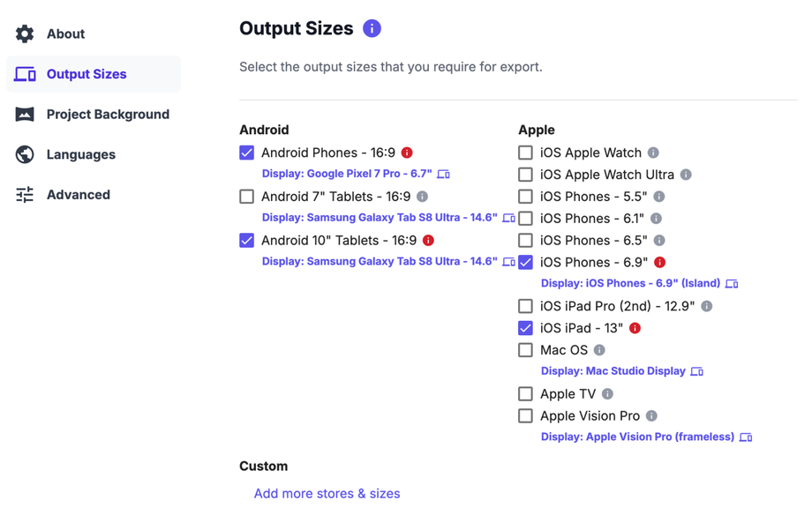Check the Android 7" Tablets checkbox

click(247, 197)
